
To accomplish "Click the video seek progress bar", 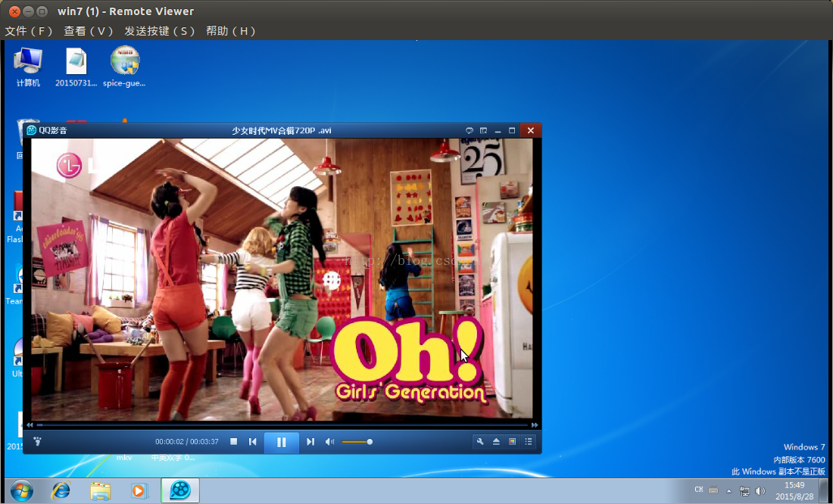I will (x=282, y=425).
